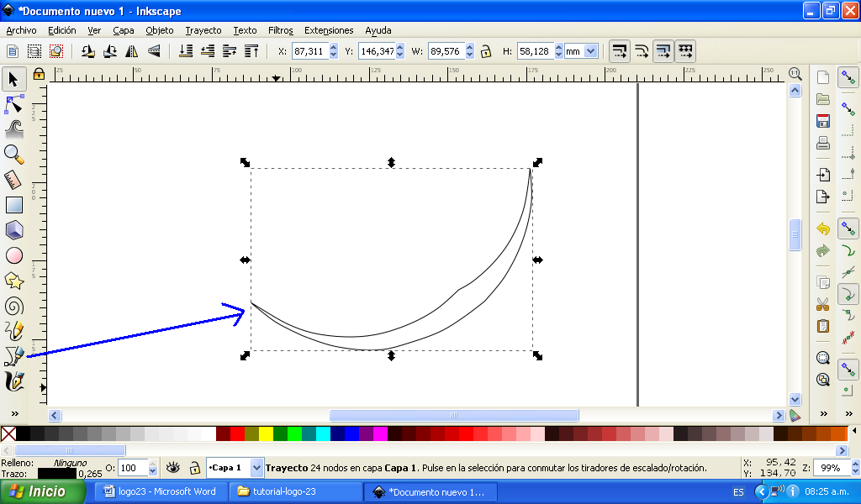The height and width of the screenshot is (504, 861).
Task: Toggle guides lock at ruler corner
Action: (x=39, y=73)
